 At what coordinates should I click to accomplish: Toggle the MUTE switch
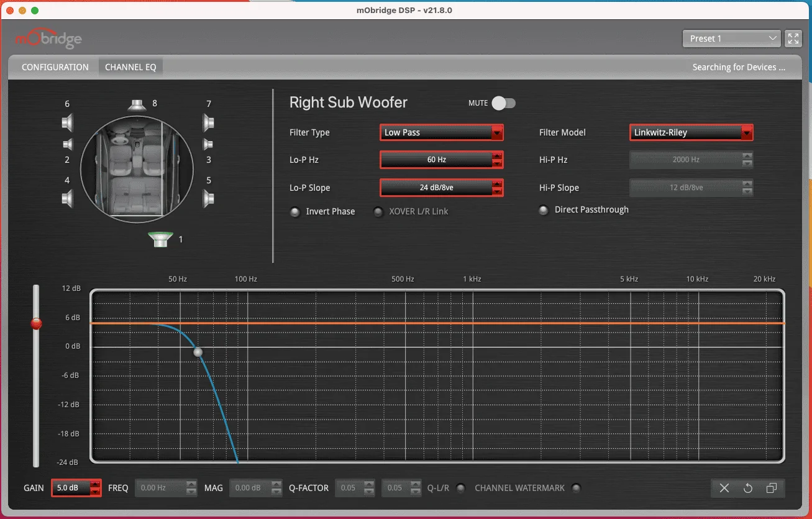click(503, 103)
